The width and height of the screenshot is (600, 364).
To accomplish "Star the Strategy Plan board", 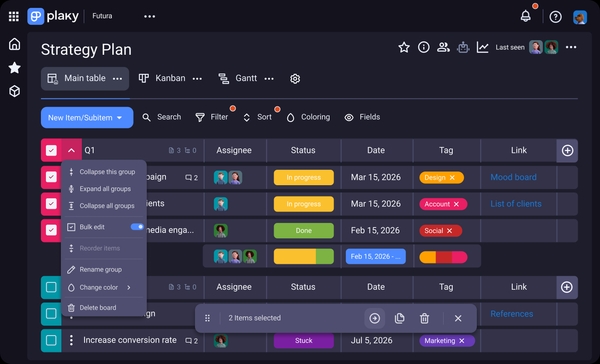I will [x=404, y=47].
